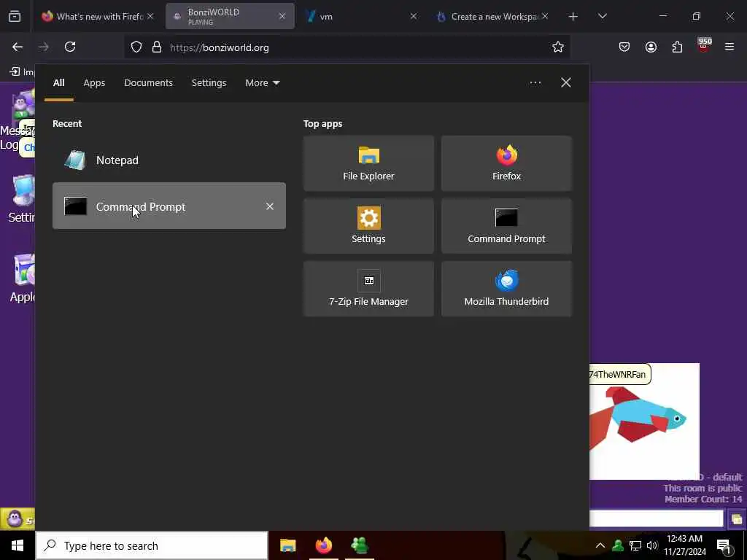Reload the bonziworld.org page
The height and width of the screenshot is (560, 747).
(x=70, y=47)
